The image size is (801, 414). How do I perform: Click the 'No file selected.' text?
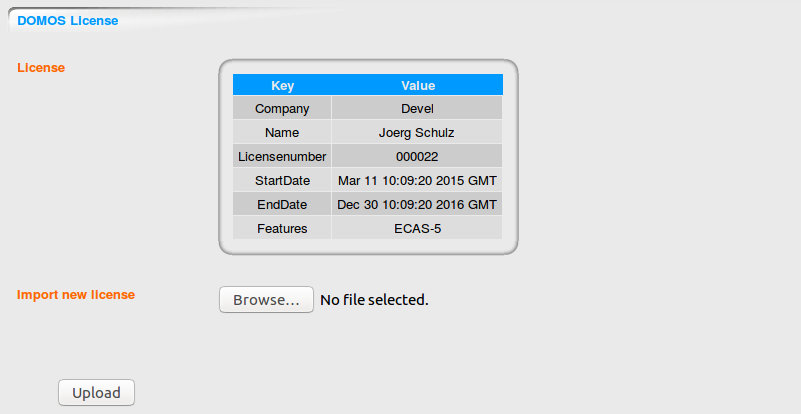(374, 300)
